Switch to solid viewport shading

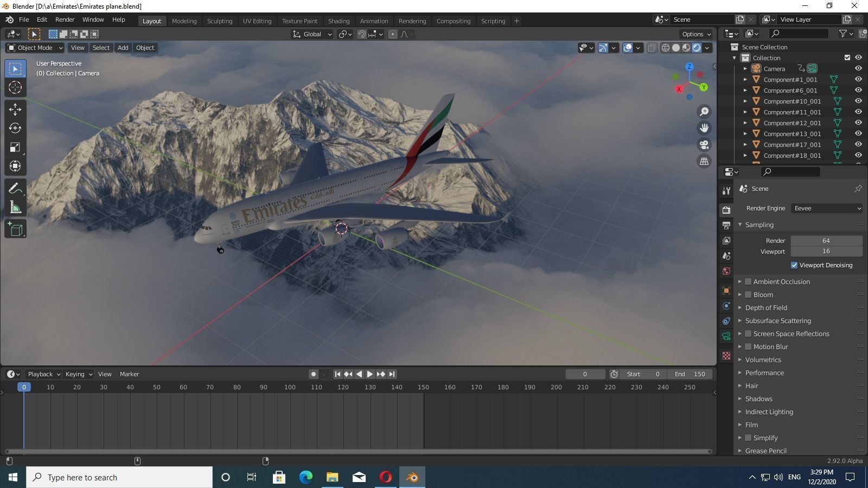point(676,48)
